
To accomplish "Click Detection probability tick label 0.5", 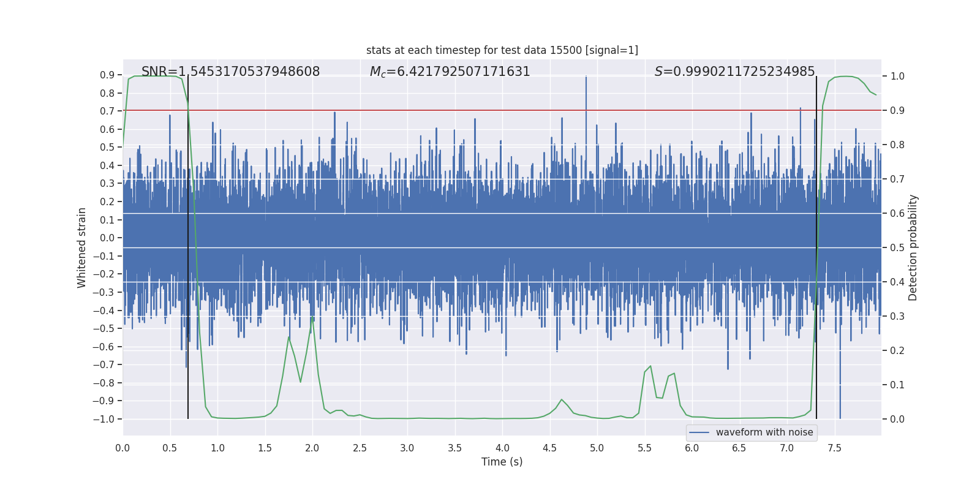I will coord(897,248).
